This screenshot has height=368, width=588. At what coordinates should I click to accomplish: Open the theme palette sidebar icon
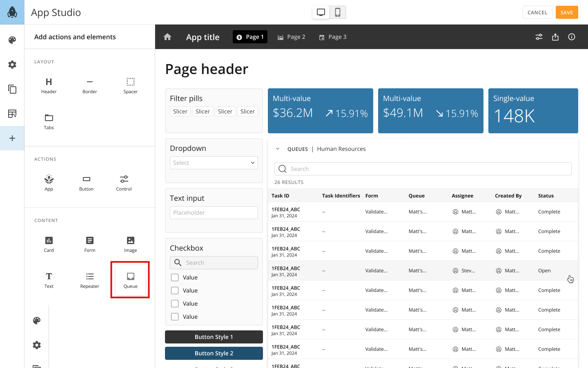[12, 40]
